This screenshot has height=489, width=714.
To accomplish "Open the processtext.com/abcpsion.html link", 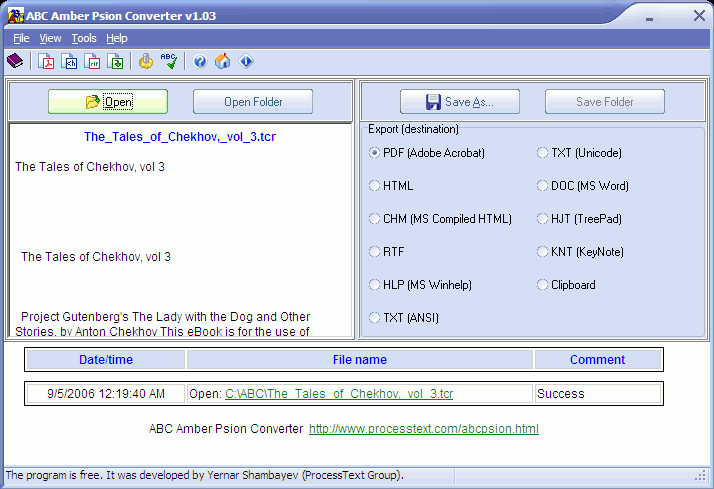I will click(423, 429).
